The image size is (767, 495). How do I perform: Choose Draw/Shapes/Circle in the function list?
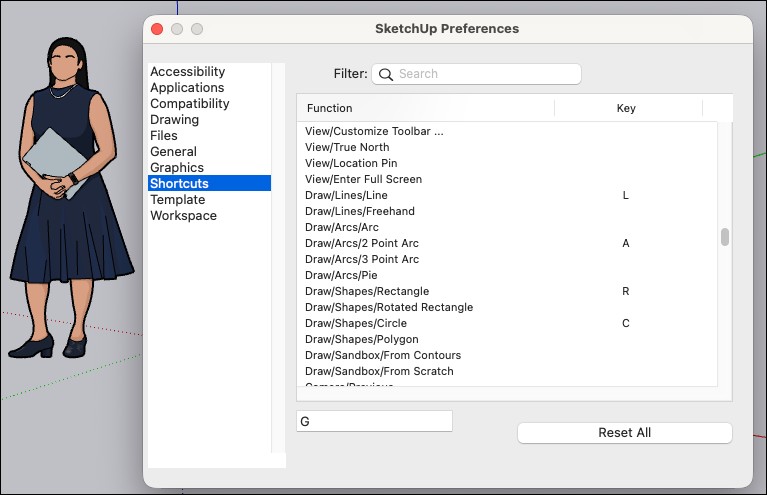(x=355, y=323)
